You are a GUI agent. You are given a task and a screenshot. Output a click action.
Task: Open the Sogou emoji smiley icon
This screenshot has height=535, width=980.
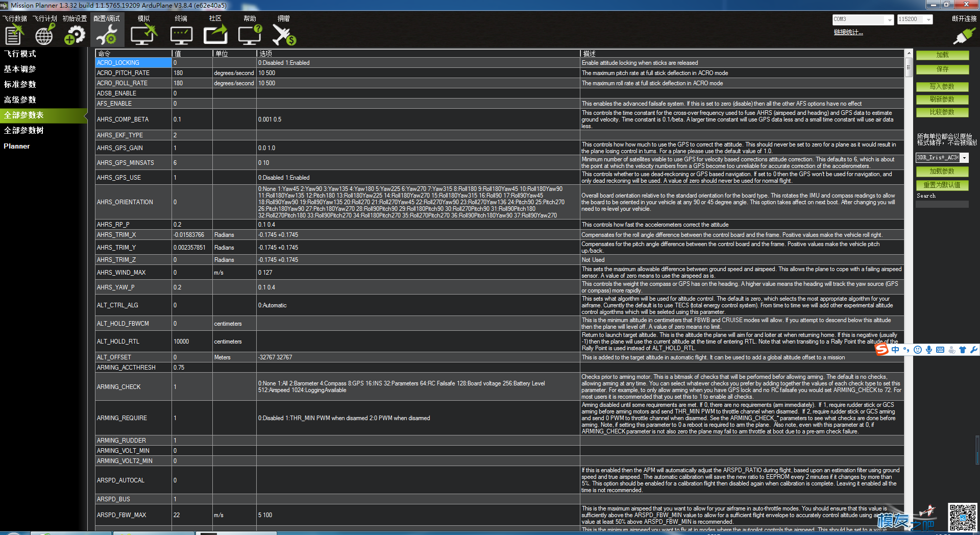pos(918,350)
